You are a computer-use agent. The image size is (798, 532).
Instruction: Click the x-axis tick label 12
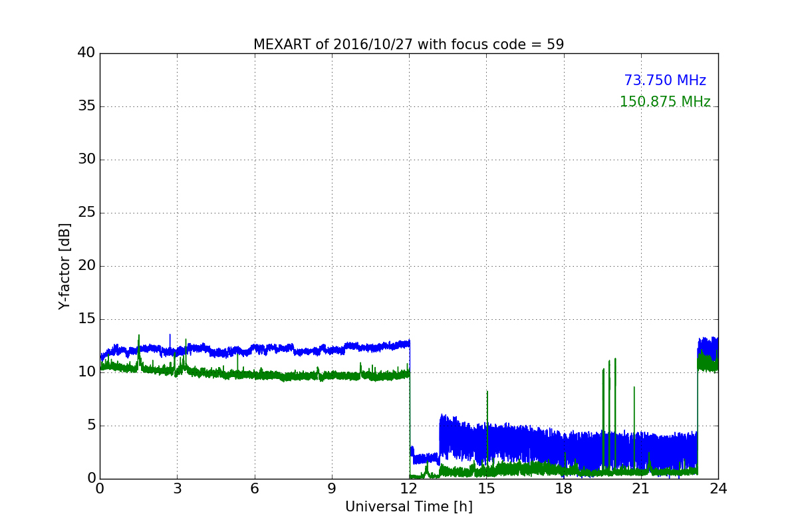pyautogui.click(x=409, y=489)
